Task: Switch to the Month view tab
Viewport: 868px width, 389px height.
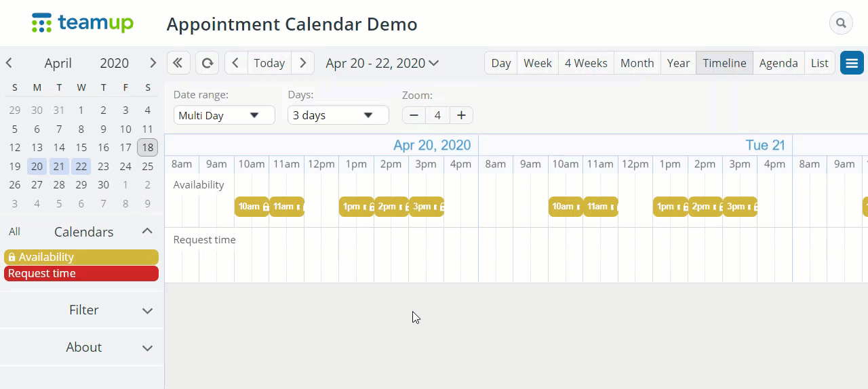Action: click(637, 63)
